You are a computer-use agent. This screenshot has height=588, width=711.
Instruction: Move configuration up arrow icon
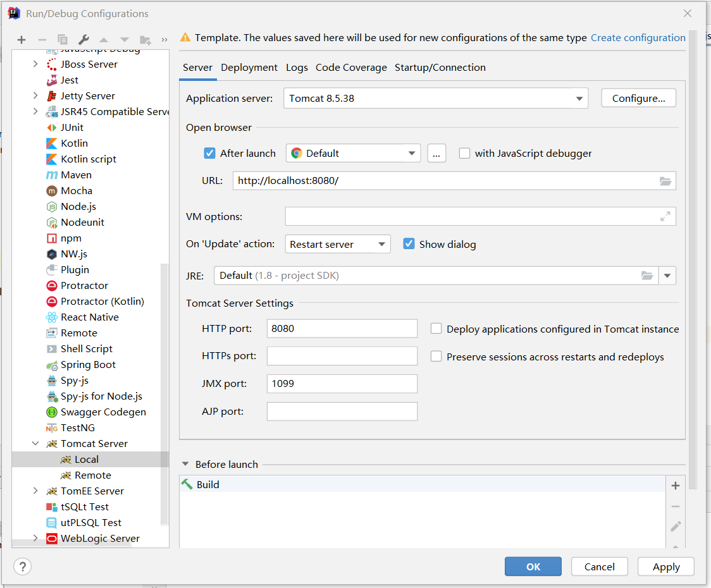104,40
